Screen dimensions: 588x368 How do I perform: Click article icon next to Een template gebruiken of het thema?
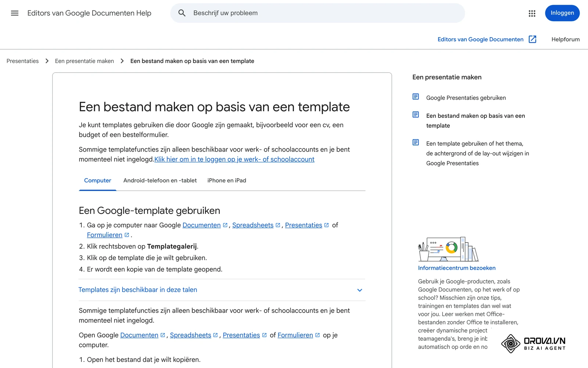(x=416, y=142)
